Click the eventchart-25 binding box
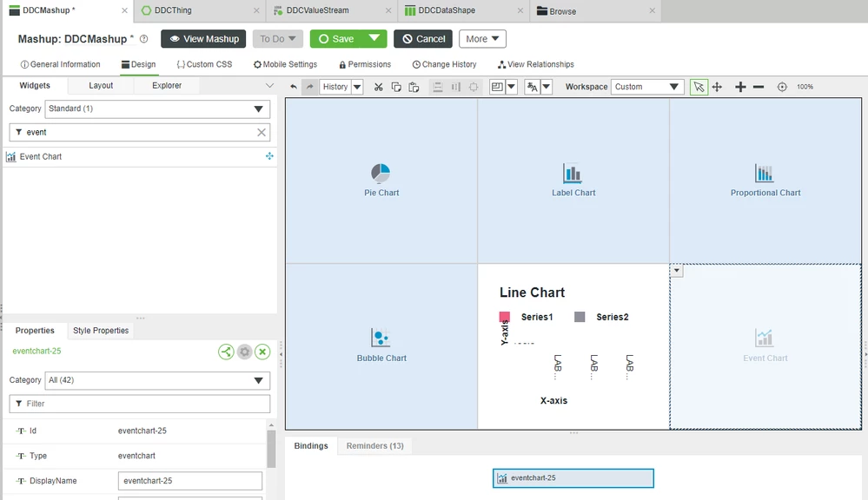The width and height of the screenshot is (868, 500). pos(573,478)
